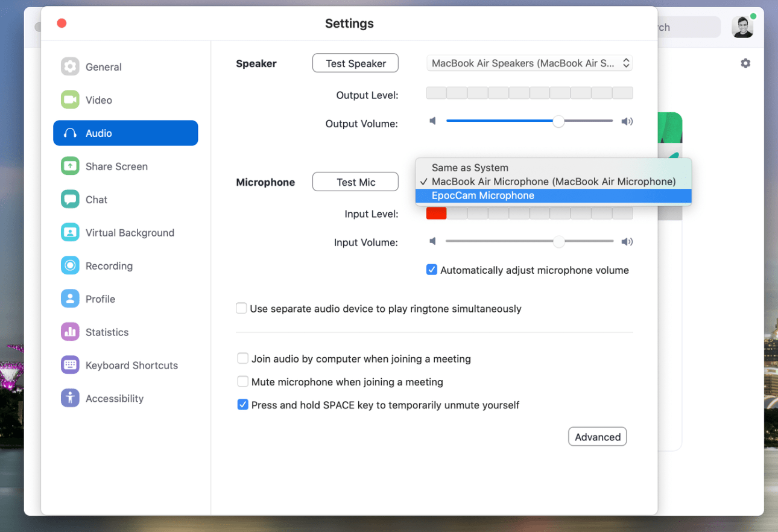Enable join audio by computer checkbox
Viewport: 778px width, 532px height.
[242, 359]
